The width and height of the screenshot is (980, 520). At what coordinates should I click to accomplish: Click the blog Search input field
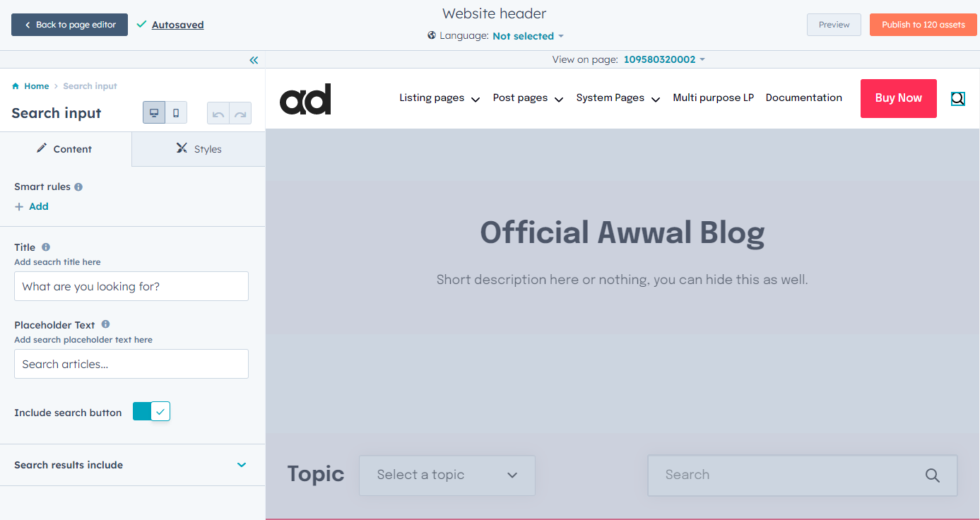coord(803,475)
